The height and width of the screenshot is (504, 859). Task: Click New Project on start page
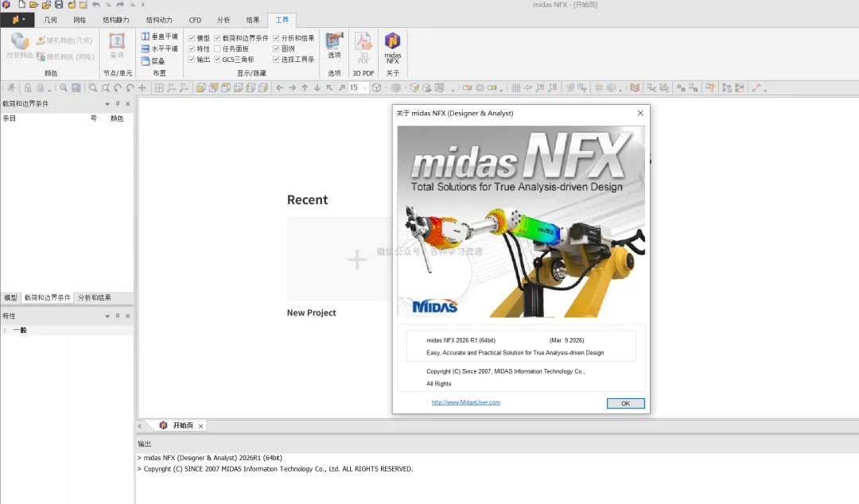coord(311,312)
